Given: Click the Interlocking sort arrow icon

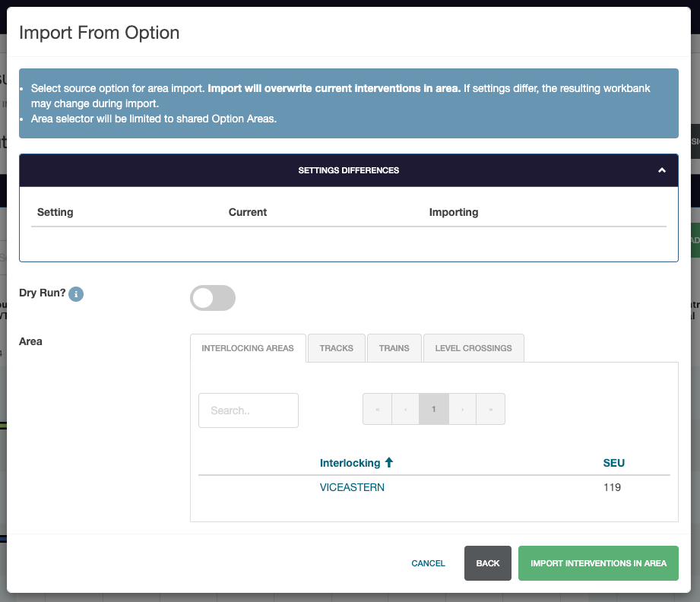Looking at the screenshot, I should pos(389,462).
